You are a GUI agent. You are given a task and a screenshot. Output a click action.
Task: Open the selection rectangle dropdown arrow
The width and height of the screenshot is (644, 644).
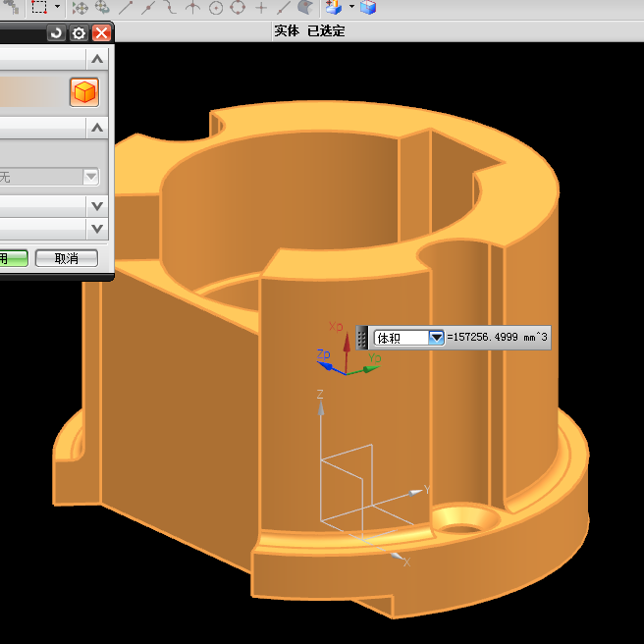[x=57, y=7]
